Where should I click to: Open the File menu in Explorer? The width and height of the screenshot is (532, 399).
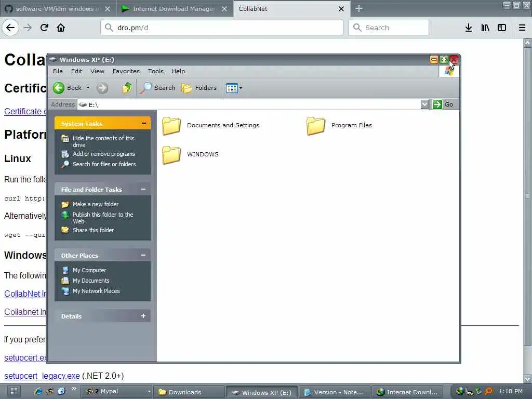pyautogui.click(x=58, y=71)
